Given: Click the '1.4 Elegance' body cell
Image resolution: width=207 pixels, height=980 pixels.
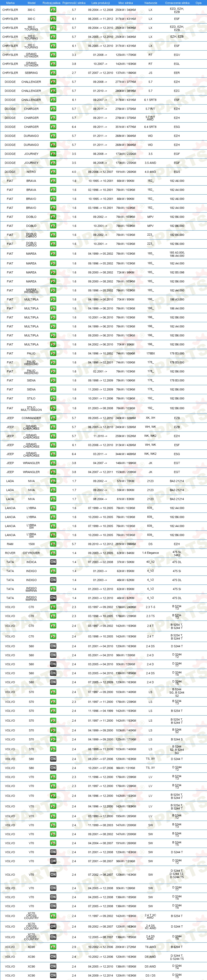Looking at the screenshot, I should click(151, 553).
